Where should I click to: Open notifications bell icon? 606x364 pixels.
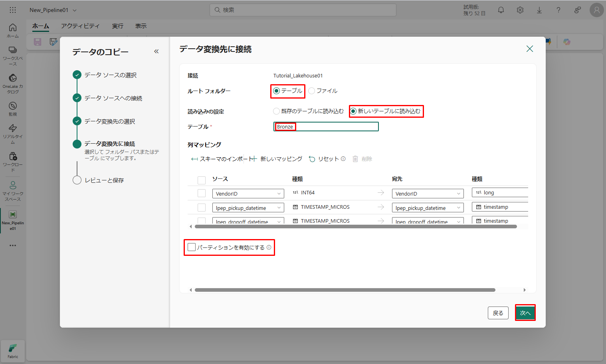501,10
